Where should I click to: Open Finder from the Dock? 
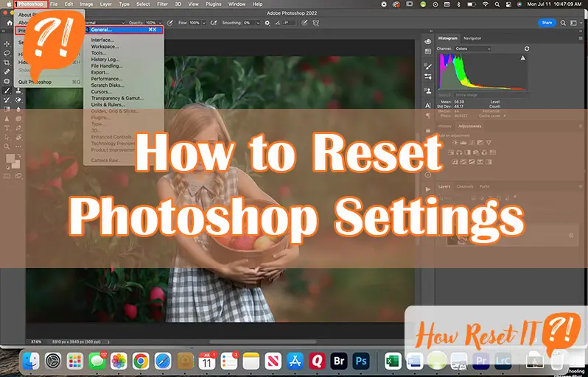(31, 362)
